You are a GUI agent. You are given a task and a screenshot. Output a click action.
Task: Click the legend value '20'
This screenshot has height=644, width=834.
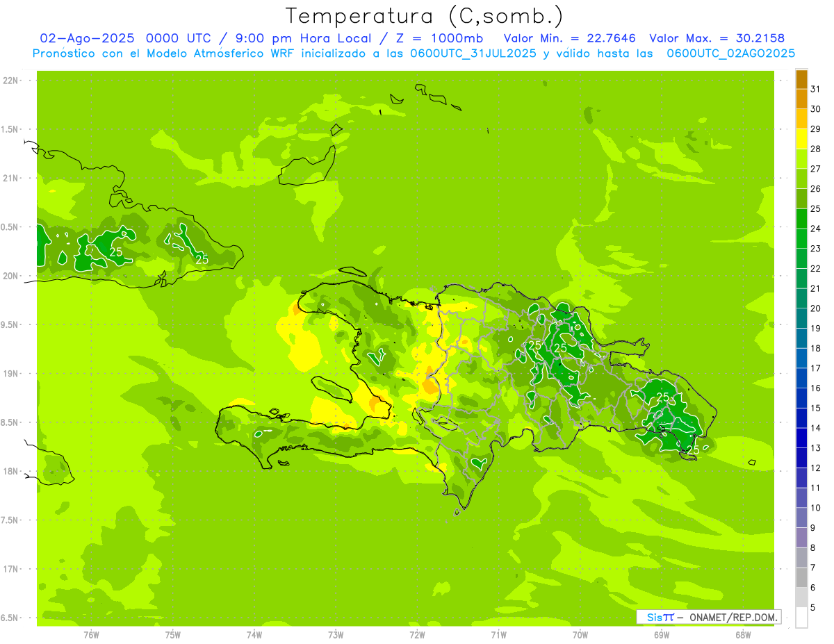(815, 308)
